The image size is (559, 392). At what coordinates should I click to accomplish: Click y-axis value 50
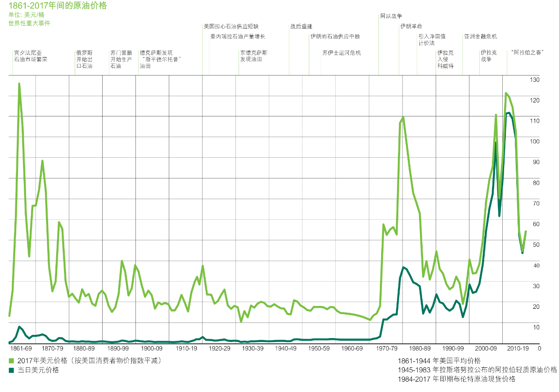pos(536,244)
